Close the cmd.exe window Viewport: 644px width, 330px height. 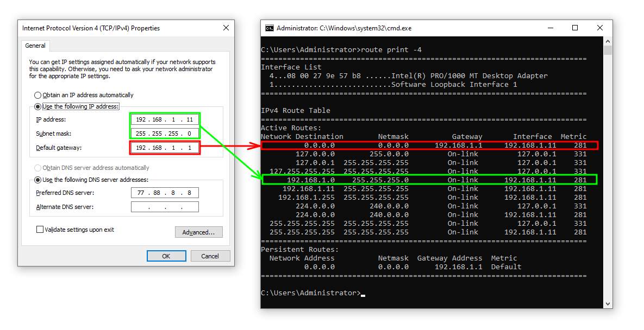tap(599, 28)
